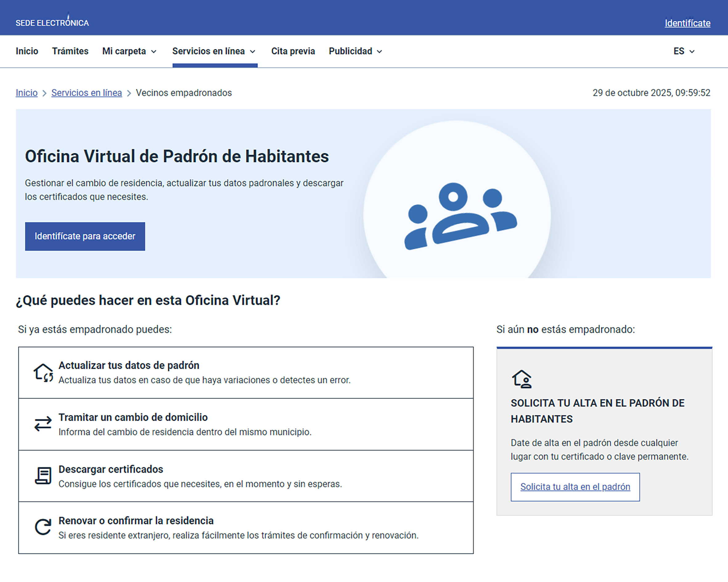Switch to the Trámites menu section
The image size is (728, 582).
[x=70, y=51]
